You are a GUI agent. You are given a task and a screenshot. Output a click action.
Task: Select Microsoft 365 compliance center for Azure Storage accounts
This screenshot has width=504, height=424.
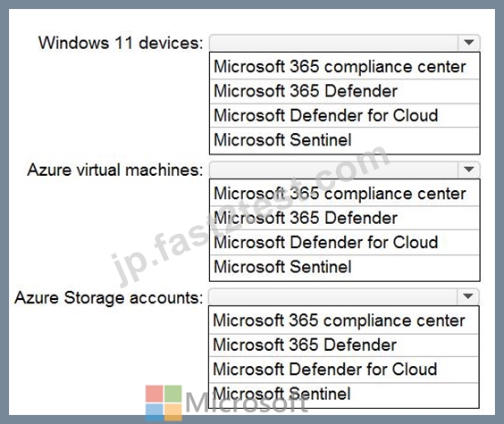[x=344, y=320]
